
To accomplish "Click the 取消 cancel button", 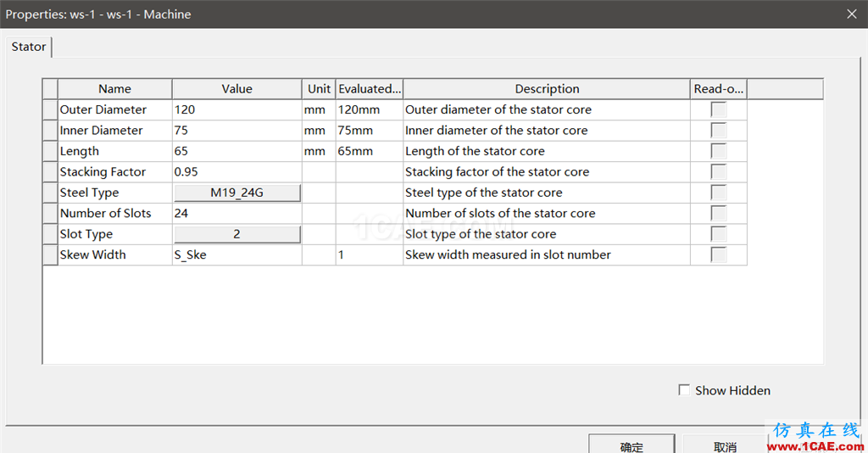I will pos(726,445).
